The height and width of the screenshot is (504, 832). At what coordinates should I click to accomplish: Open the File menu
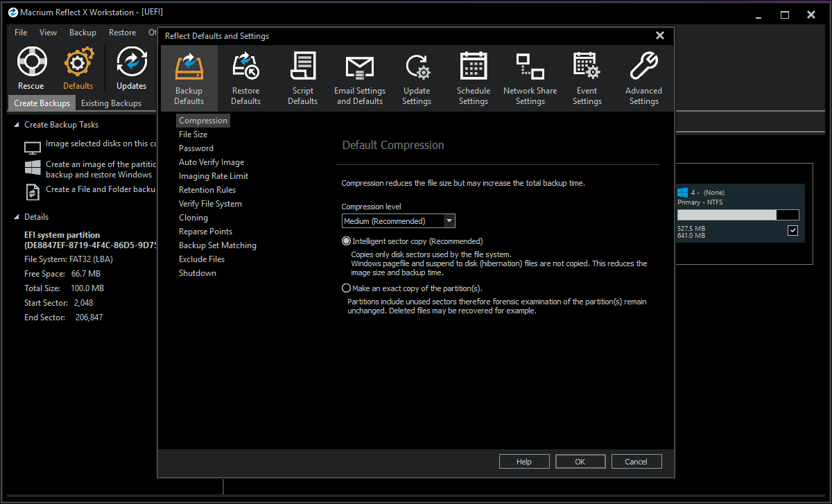pos(21,33)
